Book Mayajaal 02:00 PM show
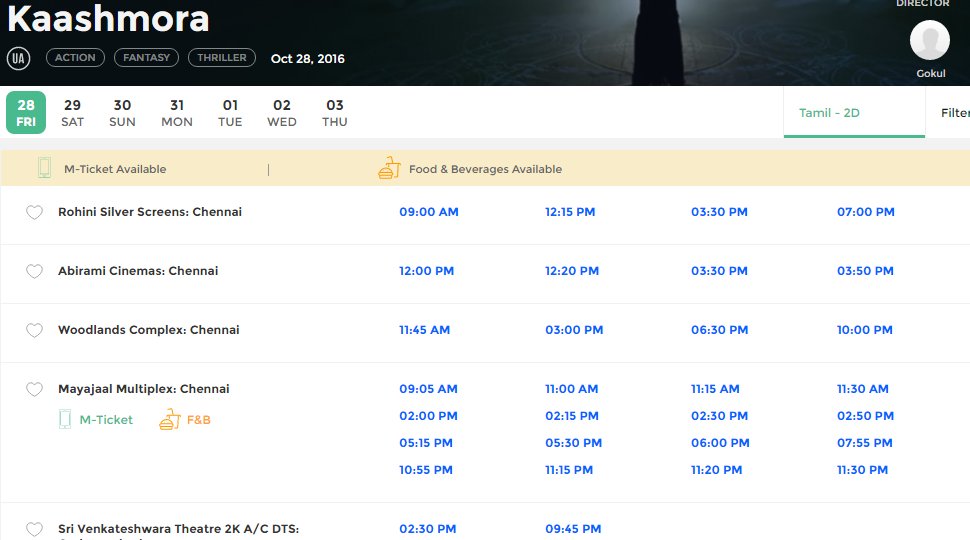 (428, 416)
